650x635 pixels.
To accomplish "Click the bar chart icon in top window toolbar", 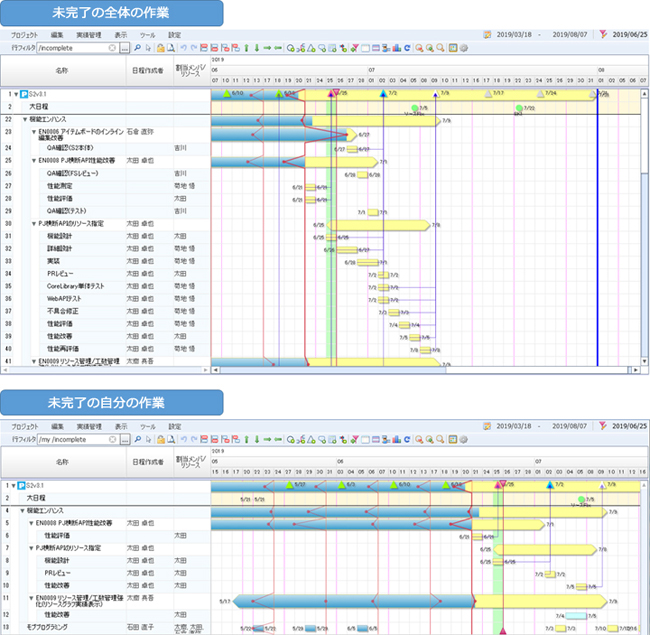I will [397, 47].
